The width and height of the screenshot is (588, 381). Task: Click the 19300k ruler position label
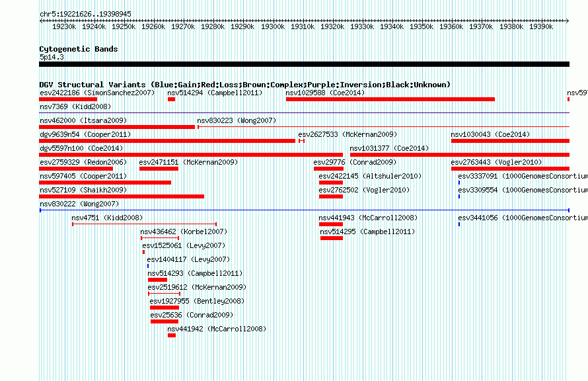pyautogui.click(x=273, y=26)
